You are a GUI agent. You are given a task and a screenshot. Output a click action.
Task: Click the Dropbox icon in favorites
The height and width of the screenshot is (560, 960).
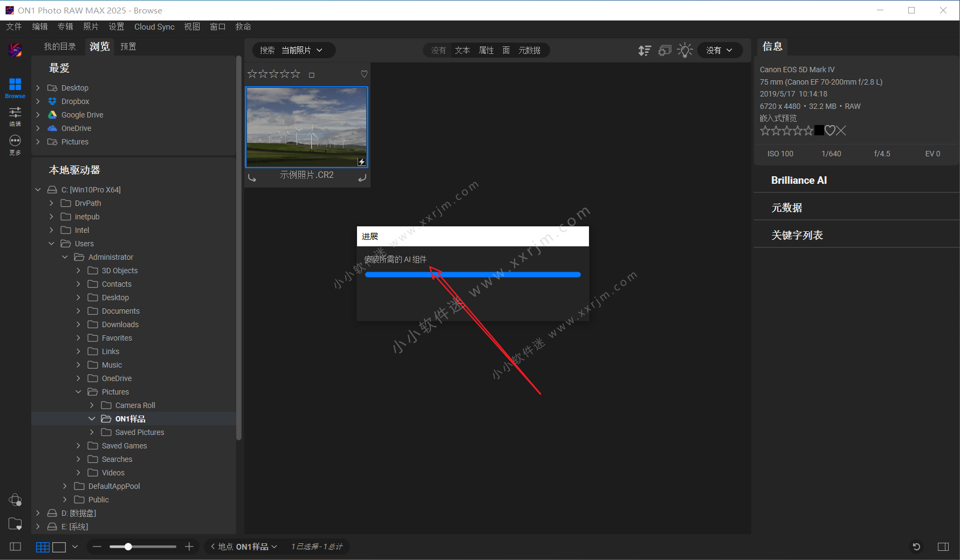(x=52, y=101)
